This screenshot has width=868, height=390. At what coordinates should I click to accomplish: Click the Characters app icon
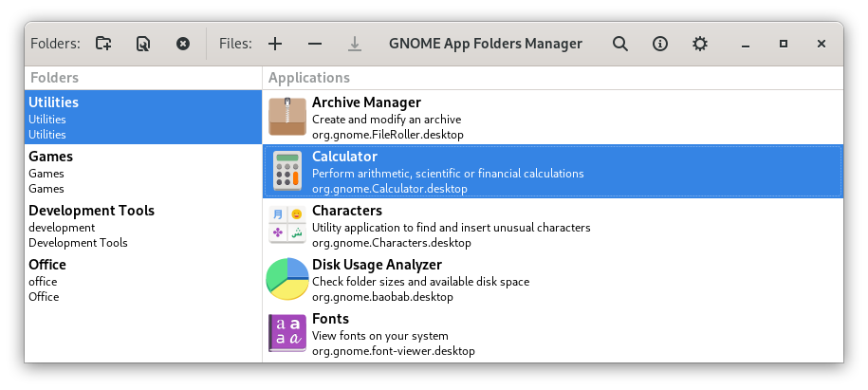[x=287, y=225]
